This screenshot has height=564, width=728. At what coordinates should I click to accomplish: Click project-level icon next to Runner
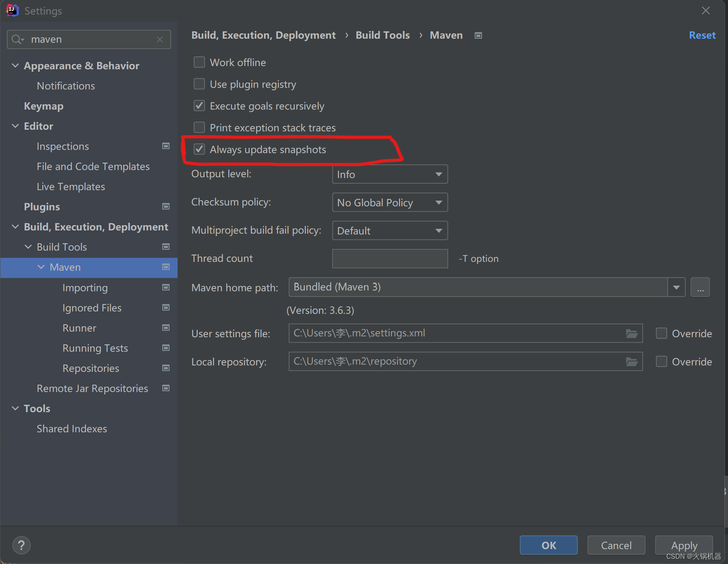coord(165,328)
